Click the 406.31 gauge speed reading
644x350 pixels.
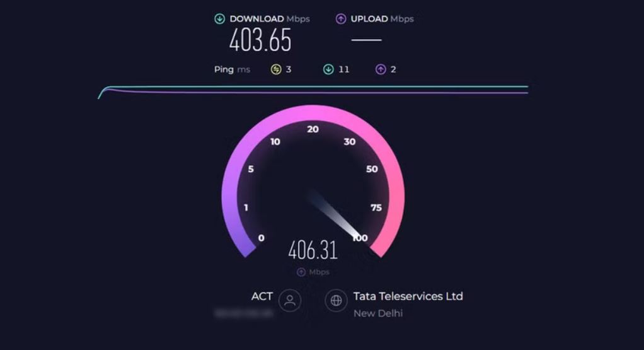point(313,250)
